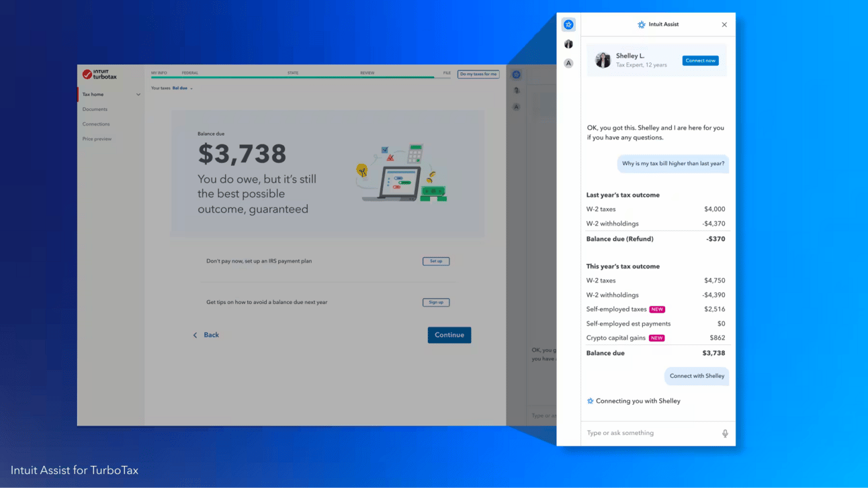Go to the STATE progress step
868x488 pixels.
tap(293, 72)
